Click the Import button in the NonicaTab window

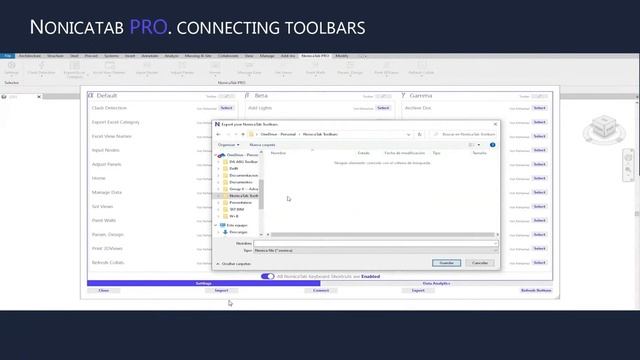pyautogui.click(x=221, y=290)
